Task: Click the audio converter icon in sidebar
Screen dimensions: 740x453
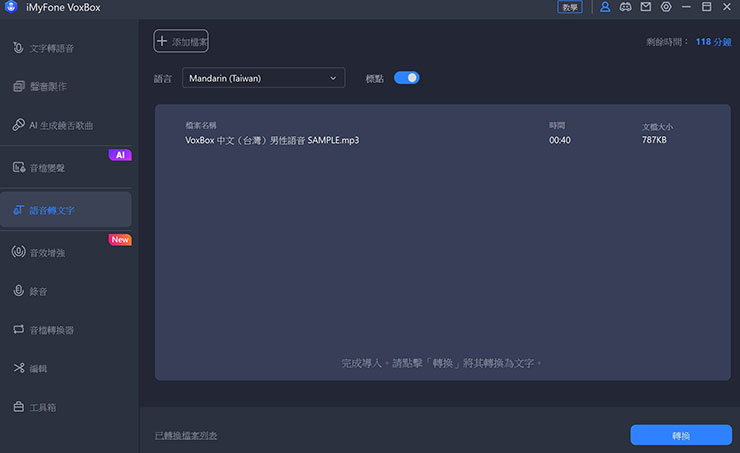Action: [18, 329]
